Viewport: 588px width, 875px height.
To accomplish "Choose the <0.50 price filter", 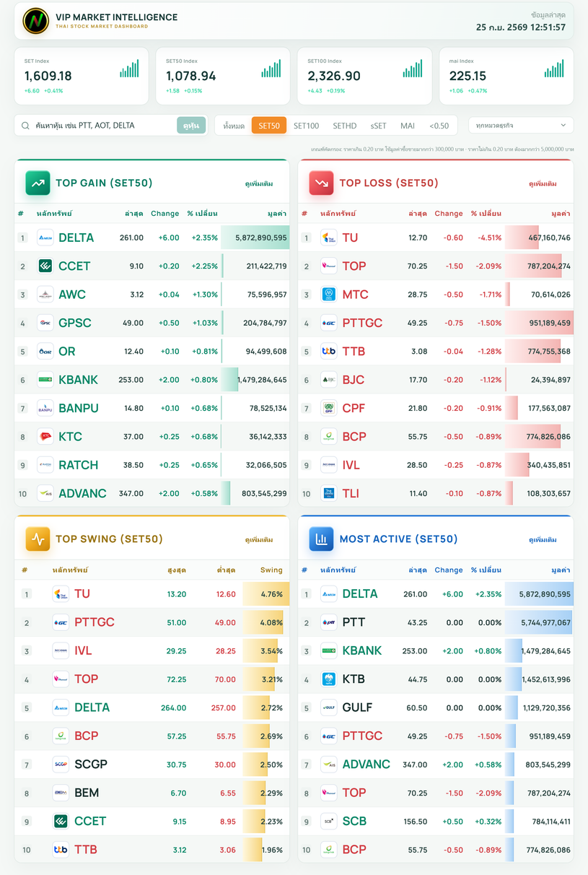I will tap(439, 126).
